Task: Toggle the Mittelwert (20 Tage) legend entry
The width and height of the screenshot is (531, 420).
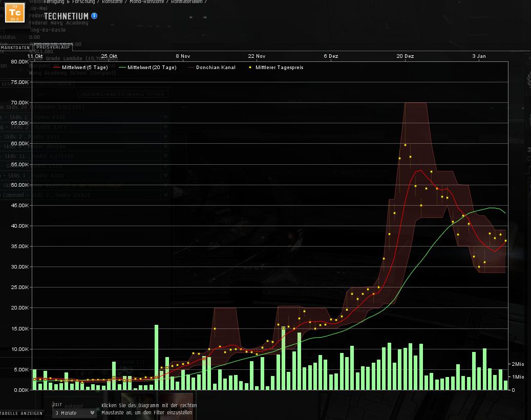Action: click(x=147, y=68)
